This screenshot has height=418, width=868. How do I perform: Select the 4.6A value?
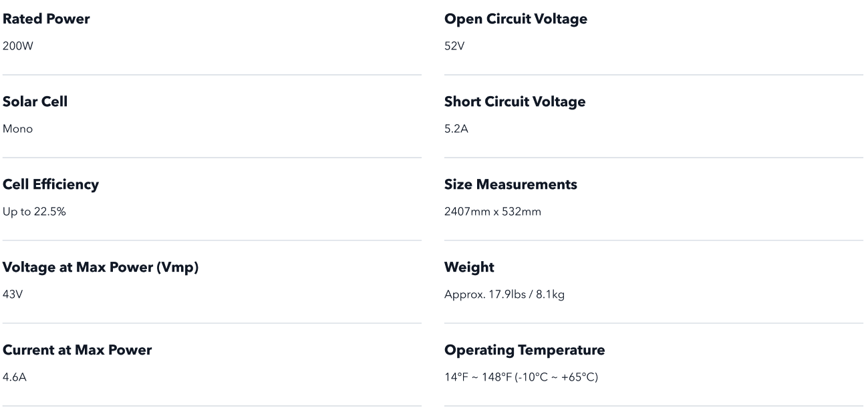(x=14, y=377)
